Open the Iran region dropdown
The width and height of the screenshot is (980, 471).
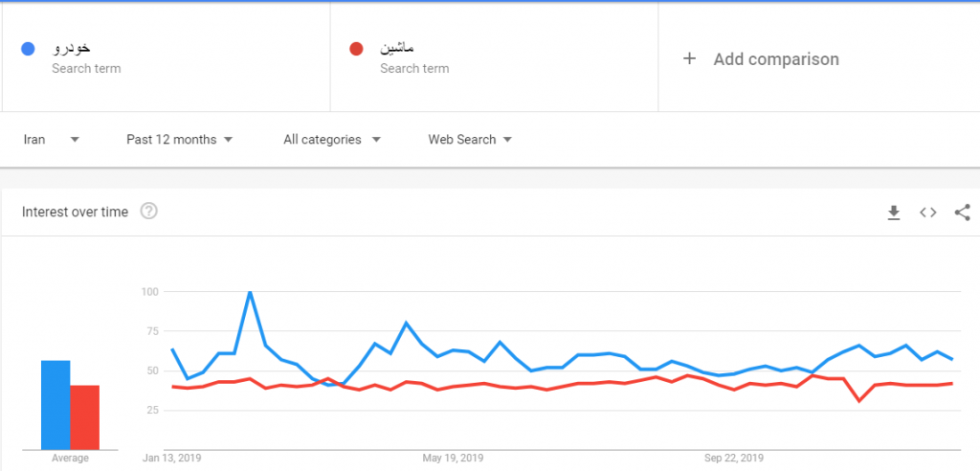point(52,140)
